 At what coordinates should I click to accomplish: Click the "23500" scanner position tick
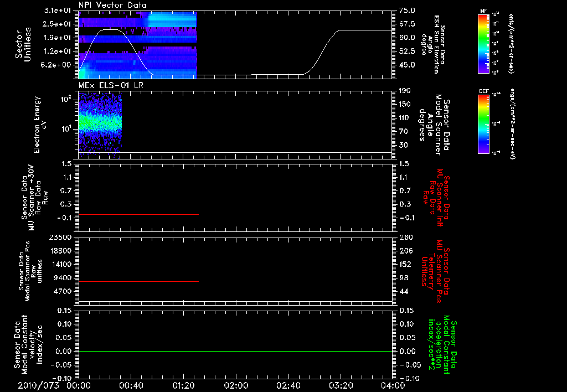coord(61,237)
